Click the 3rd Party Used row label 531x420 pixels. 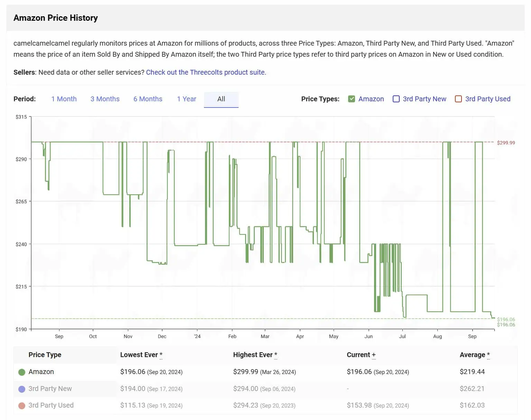(x=51, y=405)
